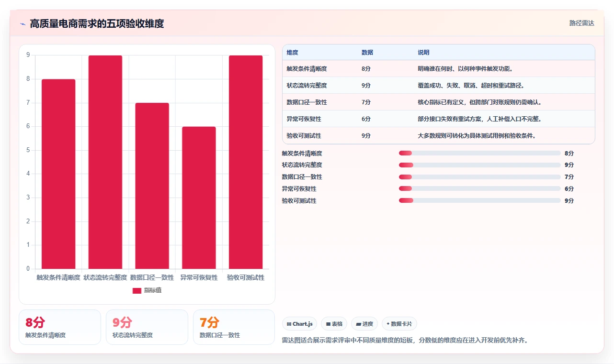Click the 验收可测试性 progress bar

[479, 200]
